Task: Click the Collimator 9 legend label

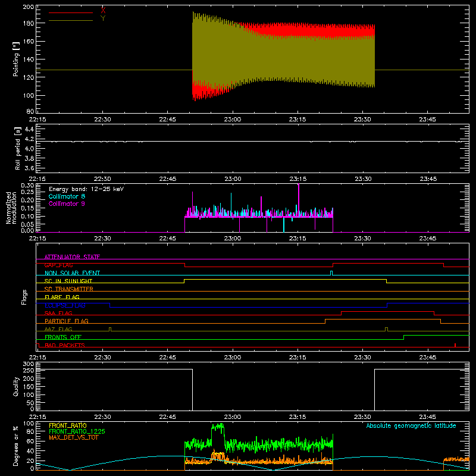Action: (67, 203)
